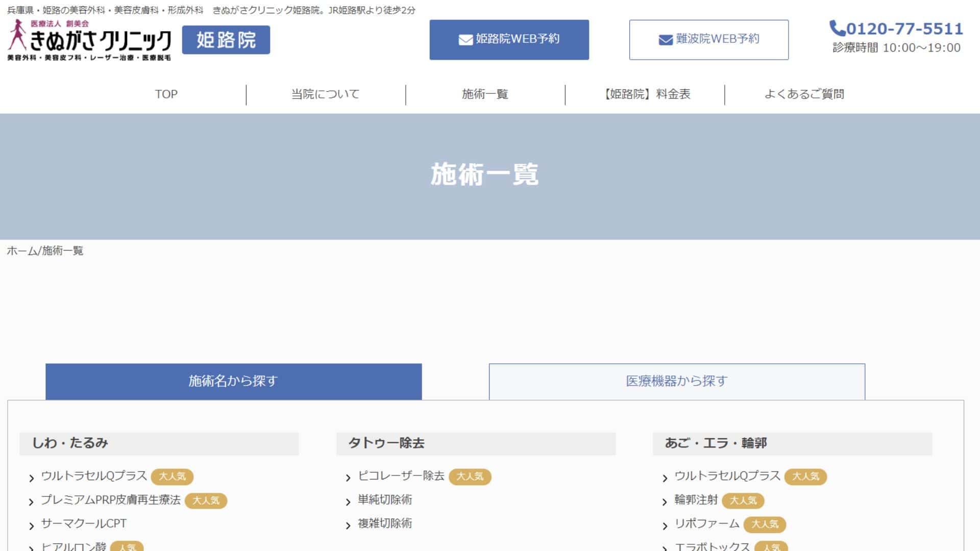Click 大人気 badge beside リポファーム

pyautogui.click(x=765, y=524)
